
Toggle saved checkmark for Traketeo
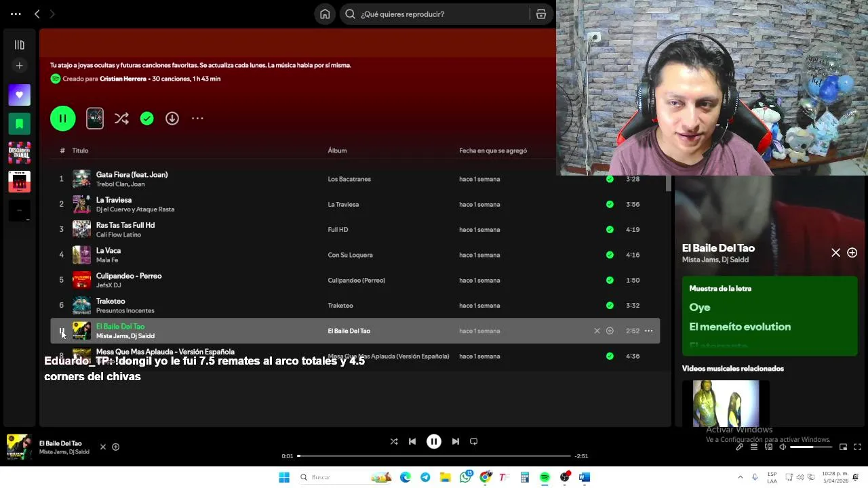point(610,306)
